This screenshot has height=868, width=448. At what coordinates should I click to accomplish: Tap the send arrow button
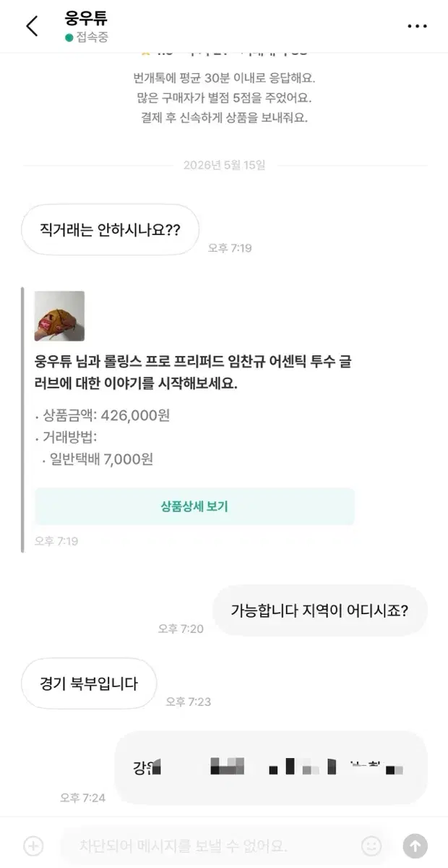click(x=415, y=845)
